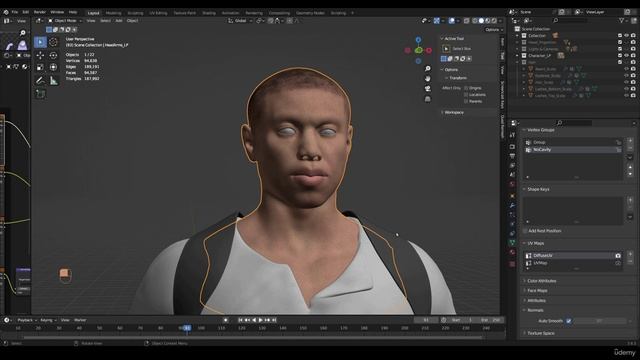Switch to the UV Editing workspace tab
The height and width of the screenshot is (360, 640).
(158, 13)
